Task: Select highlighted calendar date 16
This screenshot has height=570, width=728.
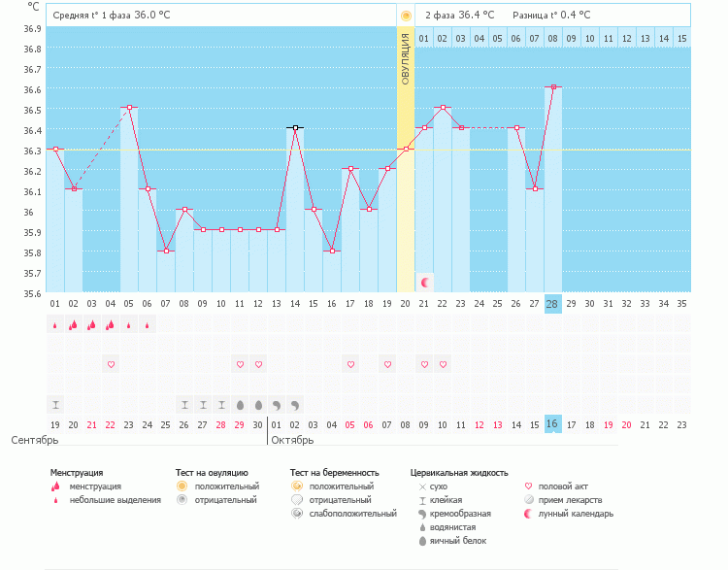Action: tap(553, 424)
